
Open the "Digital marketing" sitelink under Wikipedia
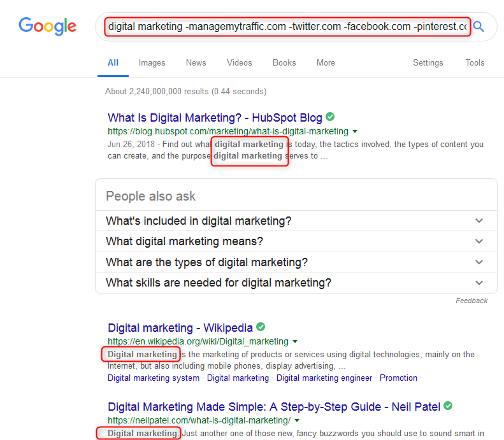pyautogui.click(x=238, y=378)
